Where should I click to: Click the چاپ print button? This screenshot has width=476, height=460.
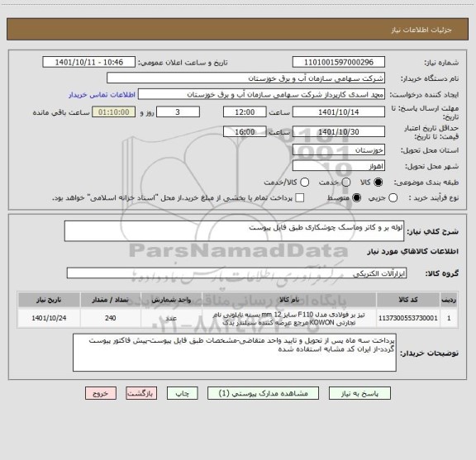(x=182, y=393)
